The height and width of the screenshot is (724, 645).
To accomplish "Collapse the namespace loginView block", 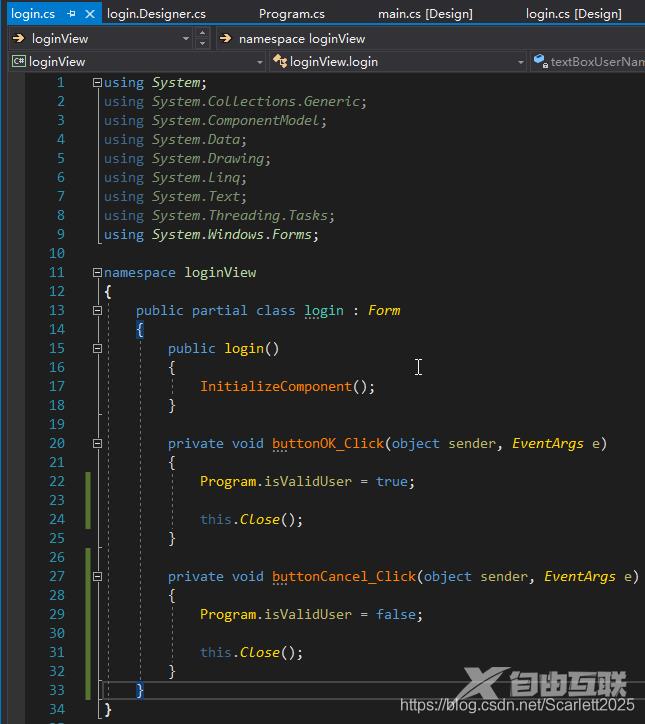I will [x=97, y=272].
